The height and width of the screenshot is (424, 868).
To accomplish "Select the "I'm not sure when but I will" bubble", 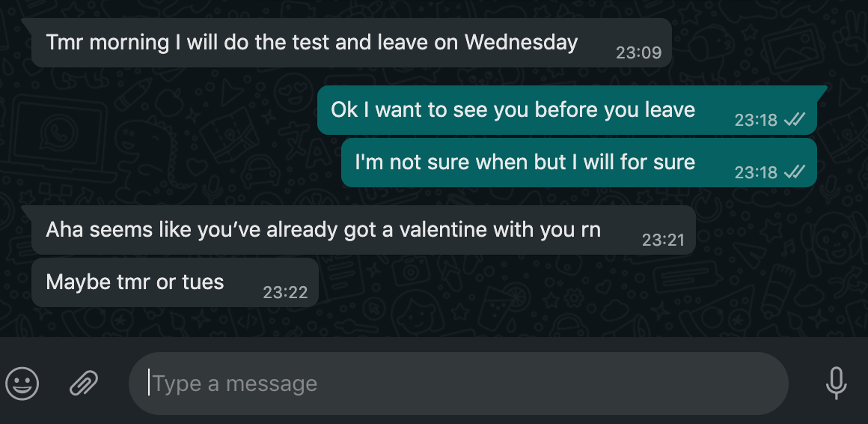I will [x=579, y=163].
